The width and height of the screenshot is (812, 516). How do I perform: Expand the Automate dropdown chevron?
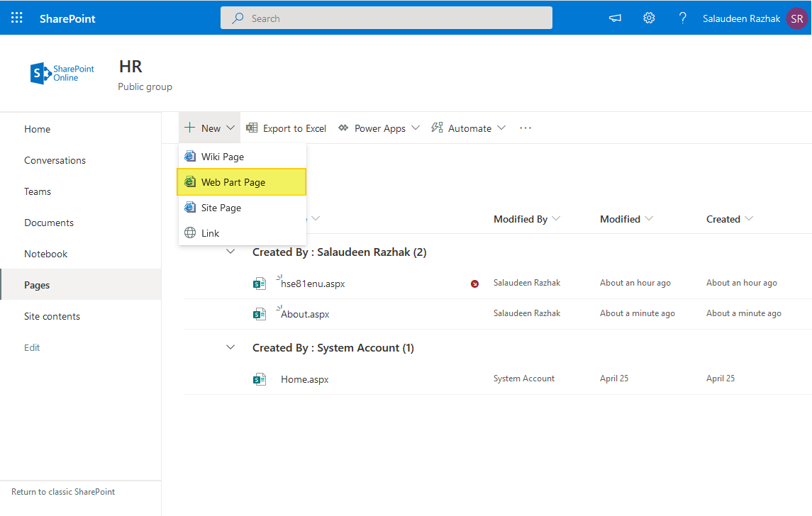pyautogui.click(x=503, y=128)
